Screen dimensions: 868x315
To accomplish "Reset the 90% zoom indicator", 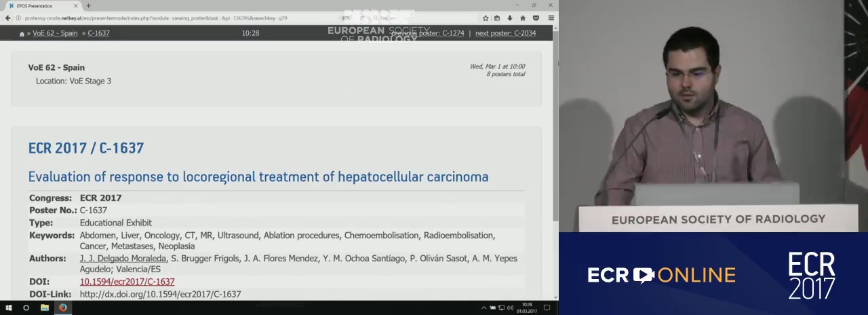I will point(346,18).
